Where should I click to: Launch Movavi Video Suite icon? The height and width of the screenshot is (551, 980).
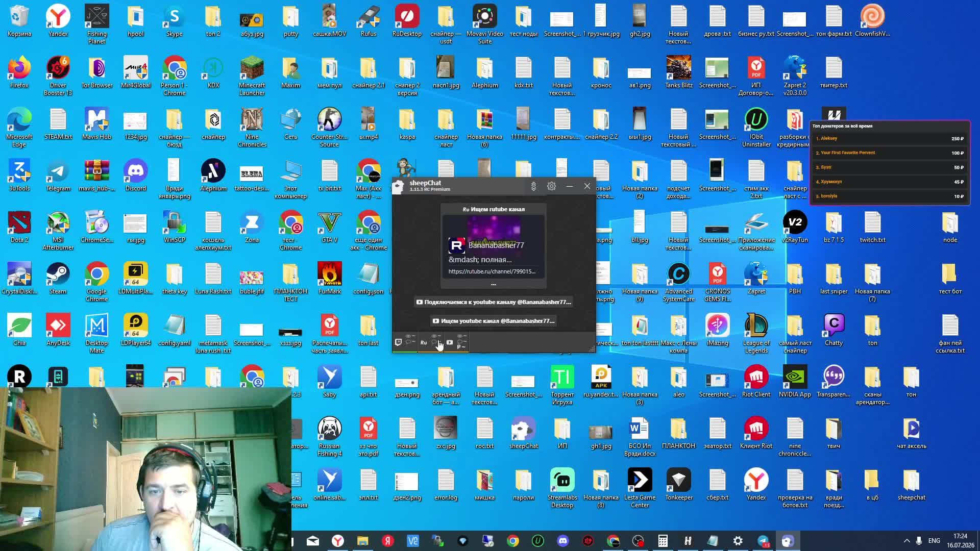coord(484,24)
